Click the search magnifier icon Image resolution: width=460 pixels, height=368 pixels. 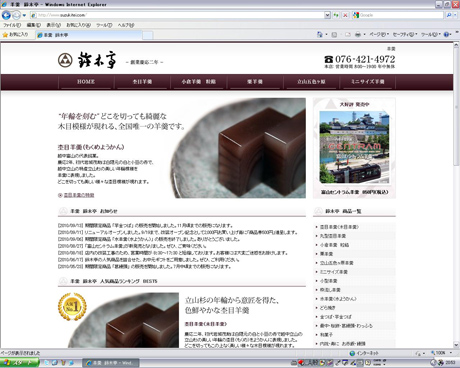[x=449, y=15]
